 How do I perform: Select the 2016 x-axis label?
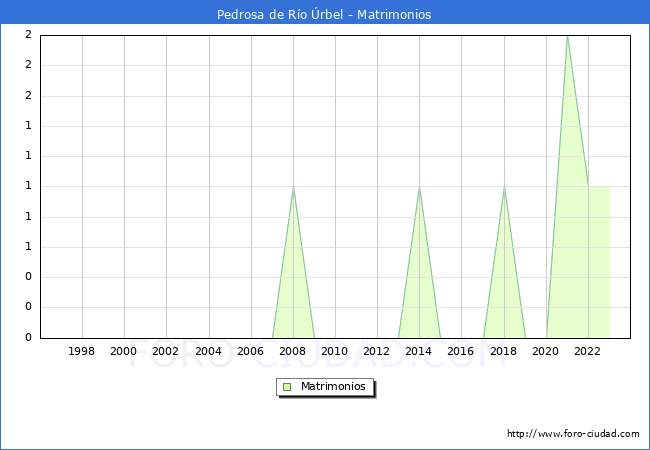(461, 351)
